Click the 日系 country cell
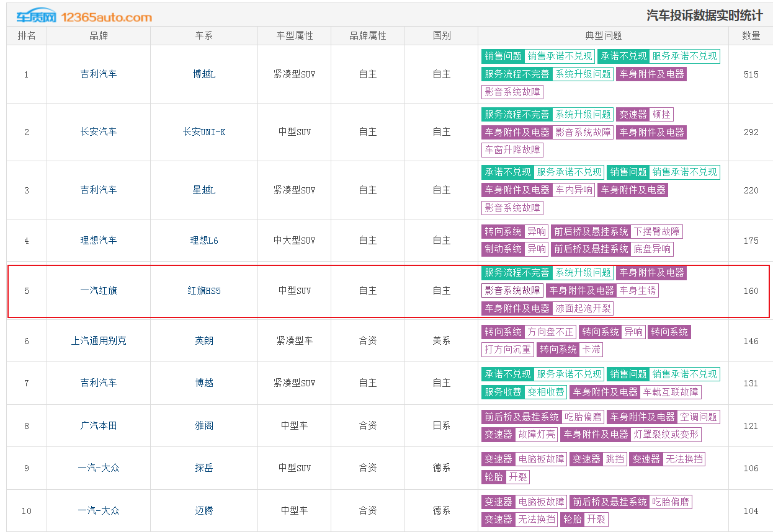Screen dimensions: 773x532 click(442, 426)
